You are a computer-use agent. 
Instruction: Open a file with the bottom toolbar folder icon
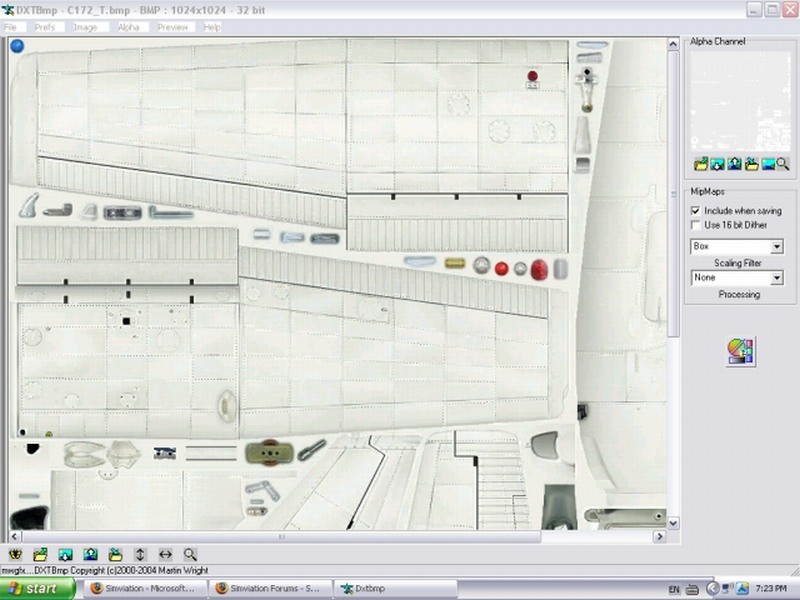tap(40, 555)
